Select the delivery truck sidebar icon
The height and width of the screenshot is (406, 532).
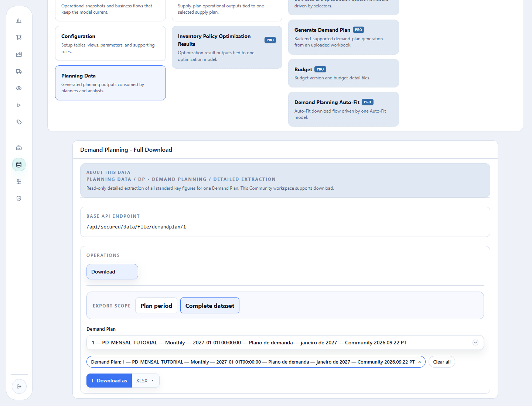19,71
